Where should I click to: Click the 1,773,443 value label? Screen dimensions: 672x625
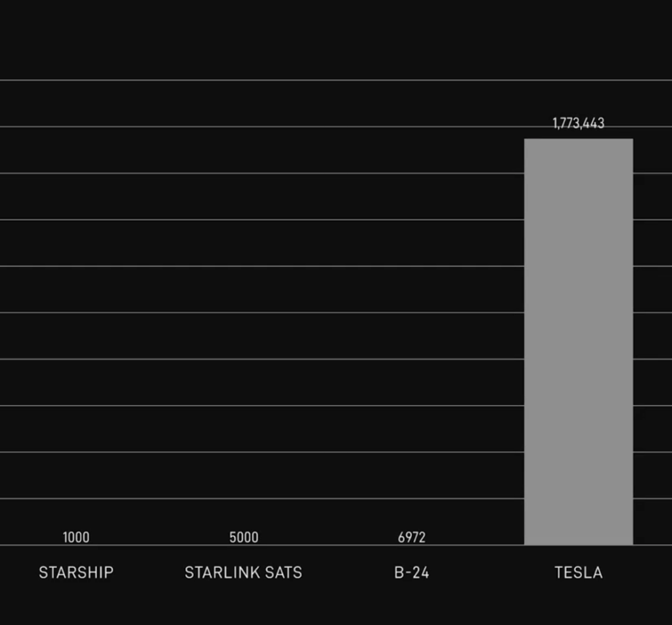pyautogui.click(x=578, y=123)
